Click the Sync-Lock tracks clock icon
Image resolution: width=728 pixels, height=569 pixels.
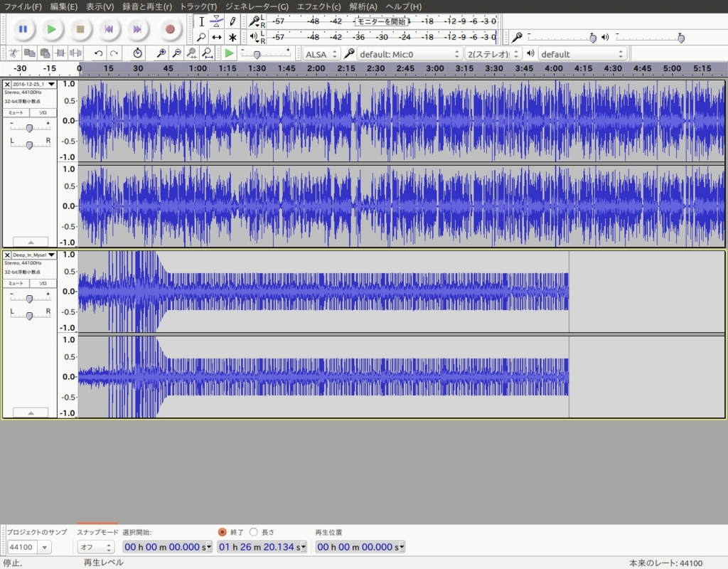coord(137,53)
